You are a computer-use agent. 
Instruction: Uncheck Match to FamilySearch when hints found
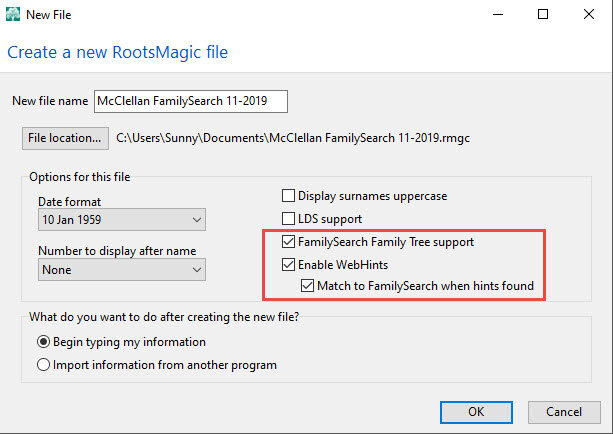307,286
